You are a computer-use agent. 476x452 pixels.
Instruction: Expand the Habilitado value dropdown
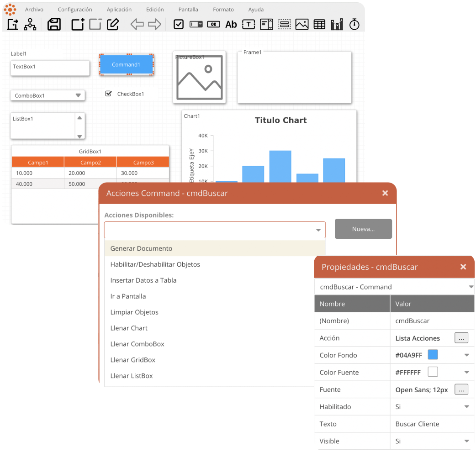(466, 407)
